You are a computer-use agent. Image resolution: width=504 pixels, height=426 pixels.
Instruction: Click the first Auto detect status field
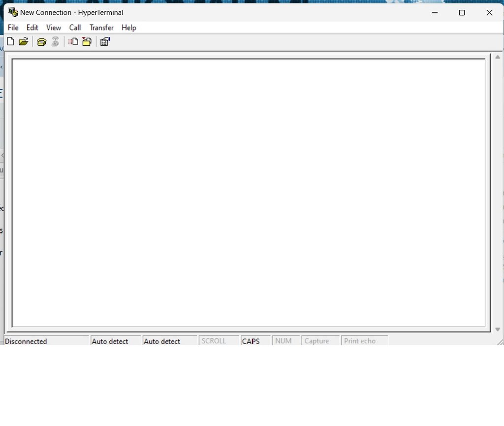(x=116, y=341)
